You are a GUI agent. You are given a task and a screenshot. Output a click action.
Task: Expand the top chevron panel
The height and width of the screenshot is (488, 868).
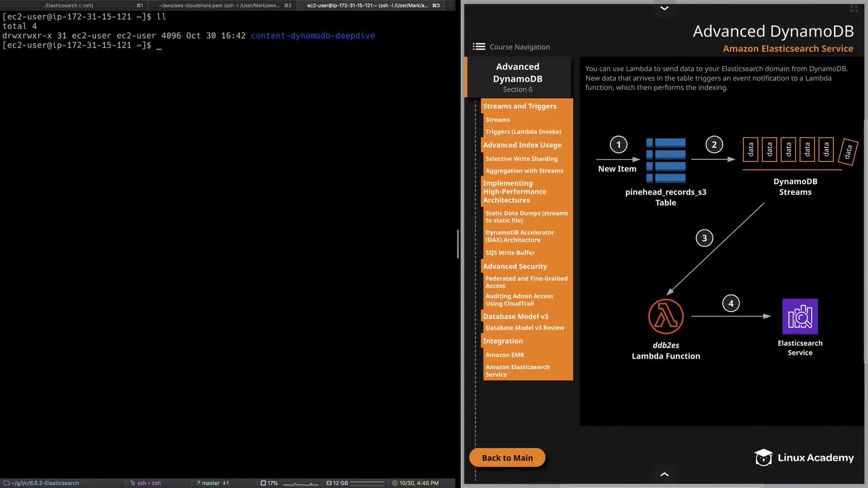click(664, 8)
